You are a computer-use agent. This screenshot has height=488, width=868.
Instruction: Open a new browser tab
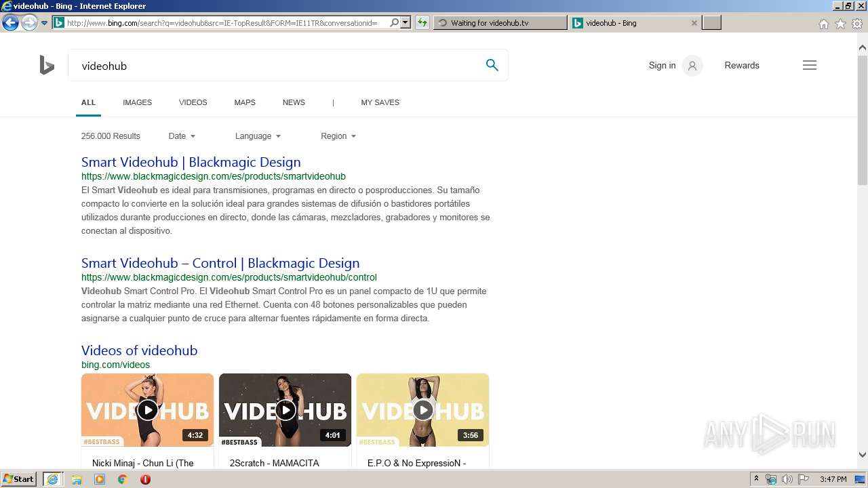(711, 23)
